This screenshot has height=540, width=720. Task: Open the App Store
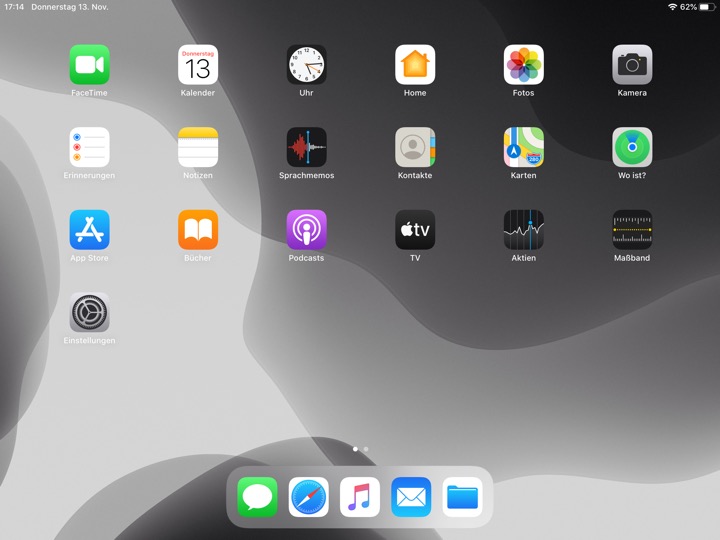click(90, 230)
